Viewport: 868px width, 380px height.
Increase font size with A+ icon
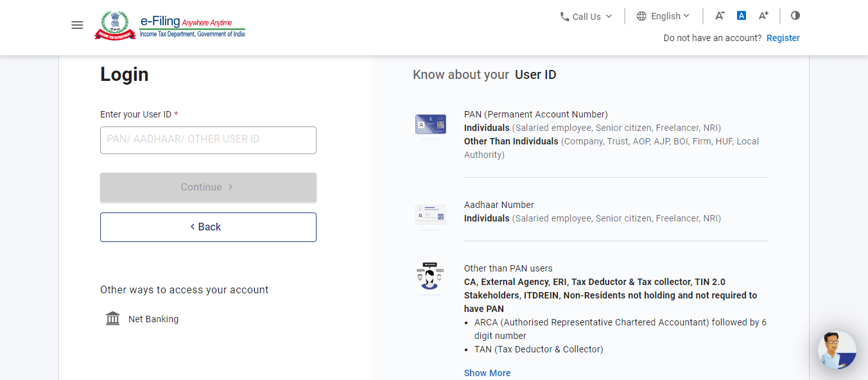click(763, 16)
